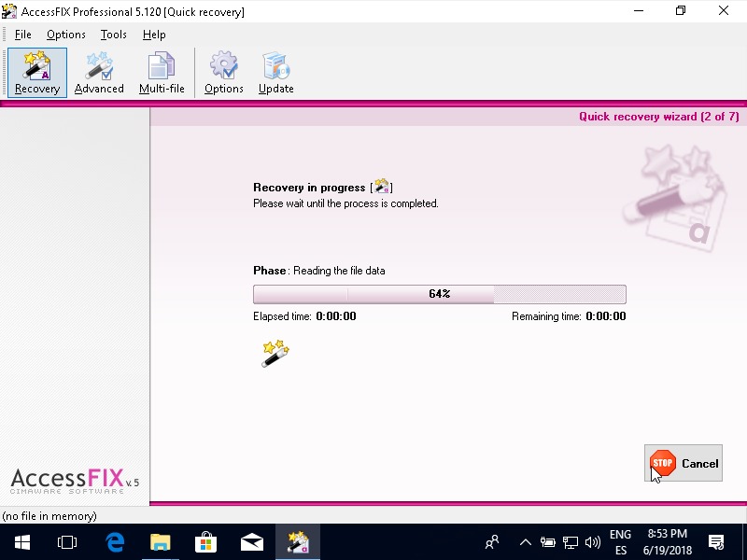Open the Action Center notifications
747x560 pixels.
click(x=716, y=541)
